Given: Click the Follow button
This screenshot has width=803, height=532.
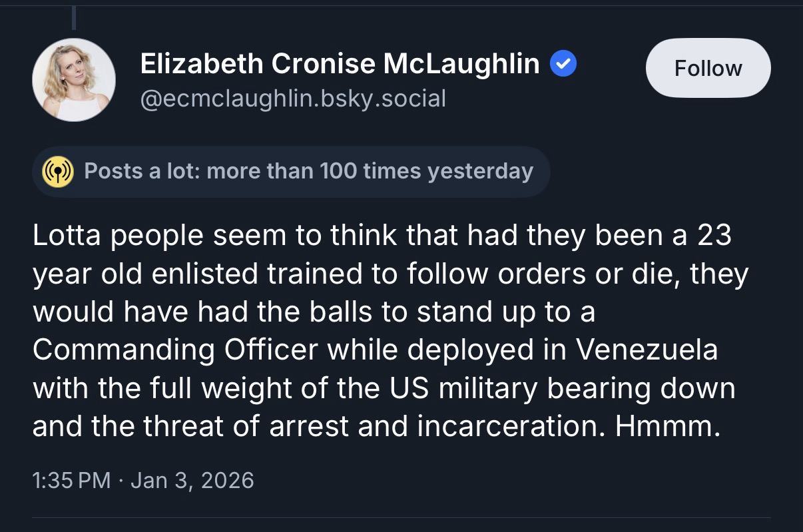Looking at the screenshot, I should pyautogui.click(x=708, y=68).
